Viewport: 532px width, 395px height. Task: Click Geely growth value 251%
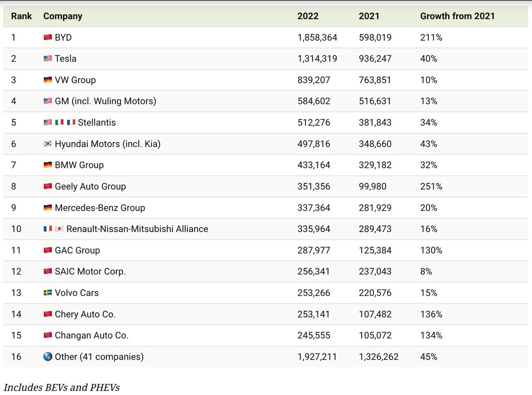tap(431, 186)
